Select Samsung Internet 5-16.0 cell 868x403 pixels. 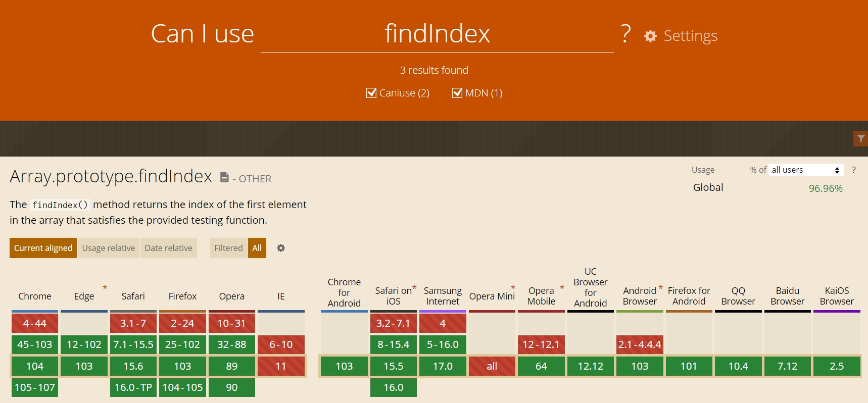(443, 344)
